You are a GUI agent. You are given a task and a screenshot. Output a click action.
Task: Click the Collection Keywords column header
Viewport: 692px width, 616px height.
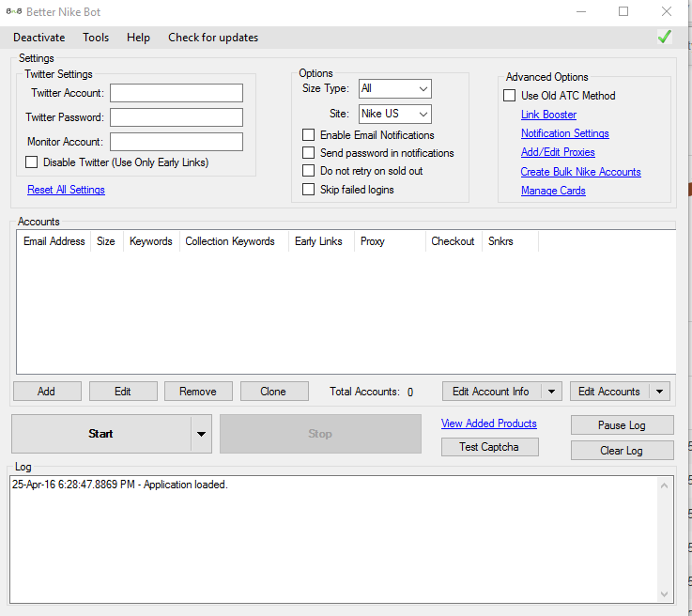click(x=234, y=241)
